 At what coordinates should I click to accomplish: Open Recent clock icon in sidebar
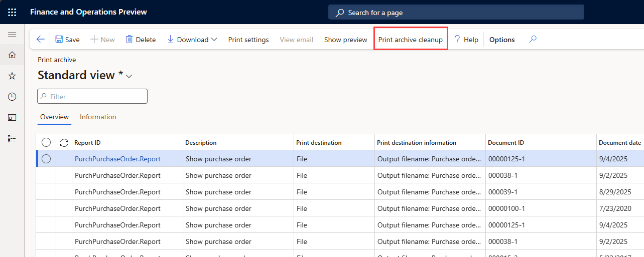coord(12,97)
